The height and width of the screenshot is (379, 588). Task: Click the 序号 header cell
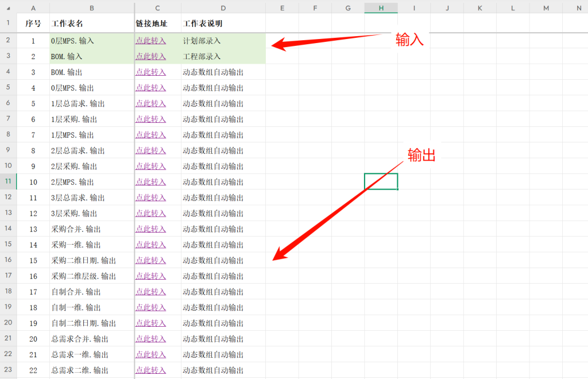(33, 23)
